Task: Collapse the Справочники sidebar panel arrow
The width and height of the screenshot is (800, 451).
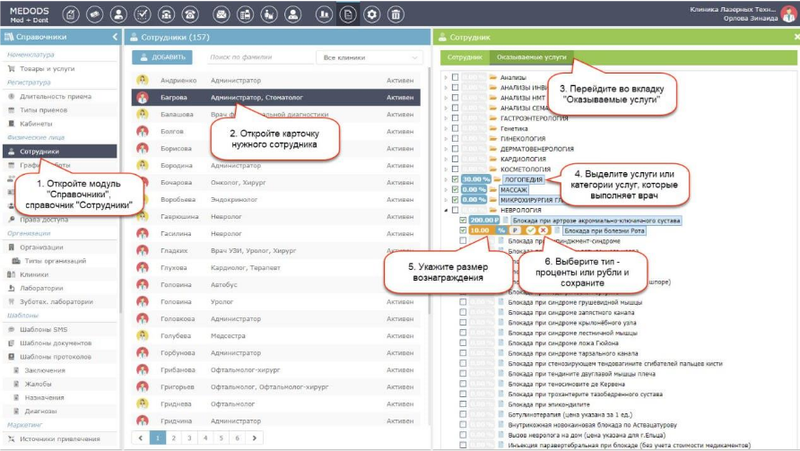Action: coord(115,37)
